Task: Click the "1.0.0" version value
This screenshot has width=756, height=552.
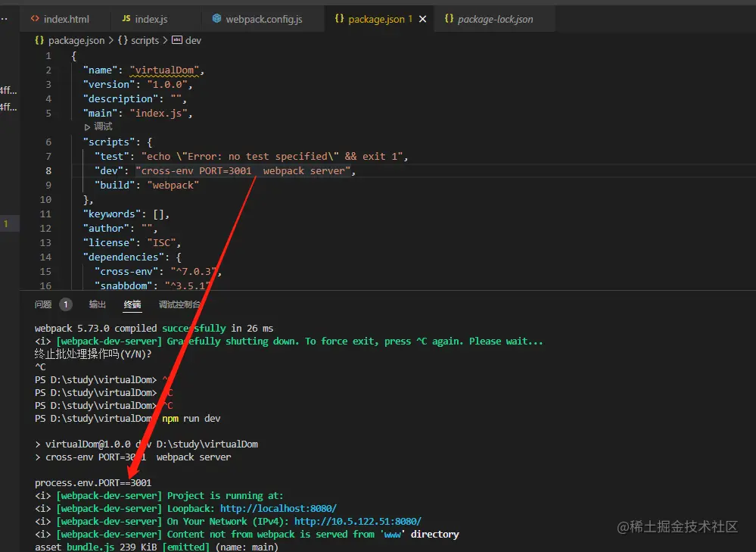Action: point(166,85)
